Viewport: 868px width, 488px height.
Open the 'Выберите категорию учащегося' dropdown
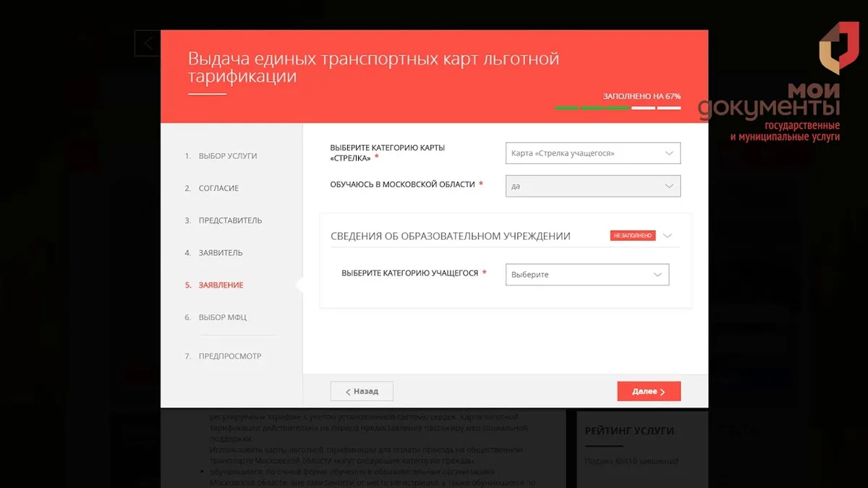[x=587, y=275]
